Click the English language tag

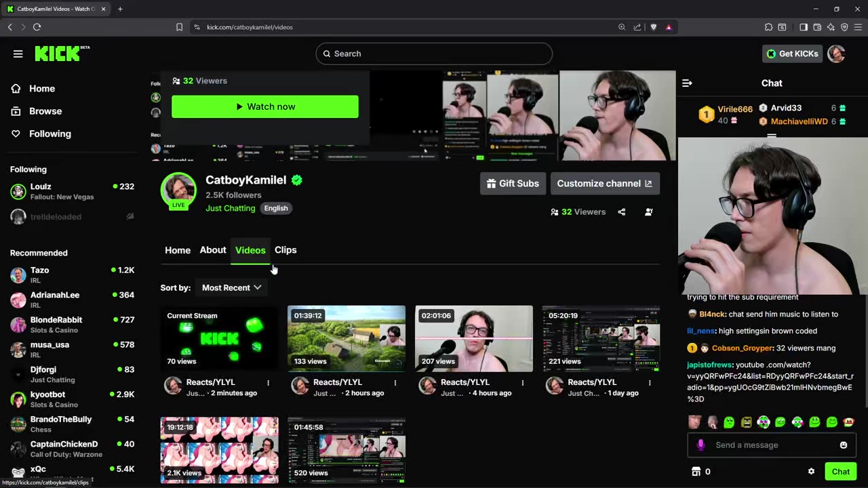point(276,208)
